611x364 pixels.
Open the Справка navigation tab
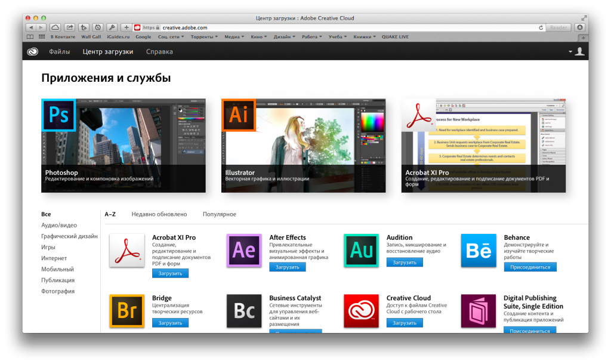pyautogui.click(x=159, y=51)
